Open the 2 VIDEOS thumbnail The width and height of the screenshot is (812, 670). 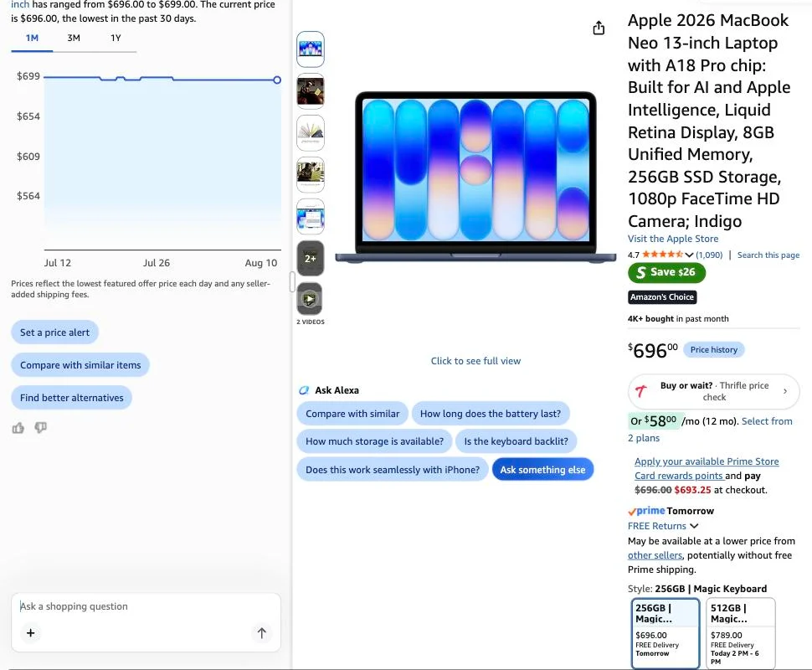click(x=310, y=299)
